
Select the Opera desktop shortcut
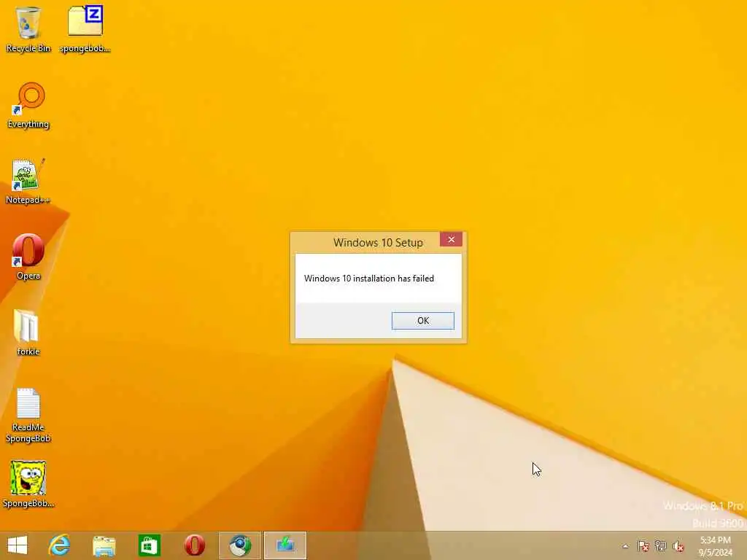coord(28,257)
